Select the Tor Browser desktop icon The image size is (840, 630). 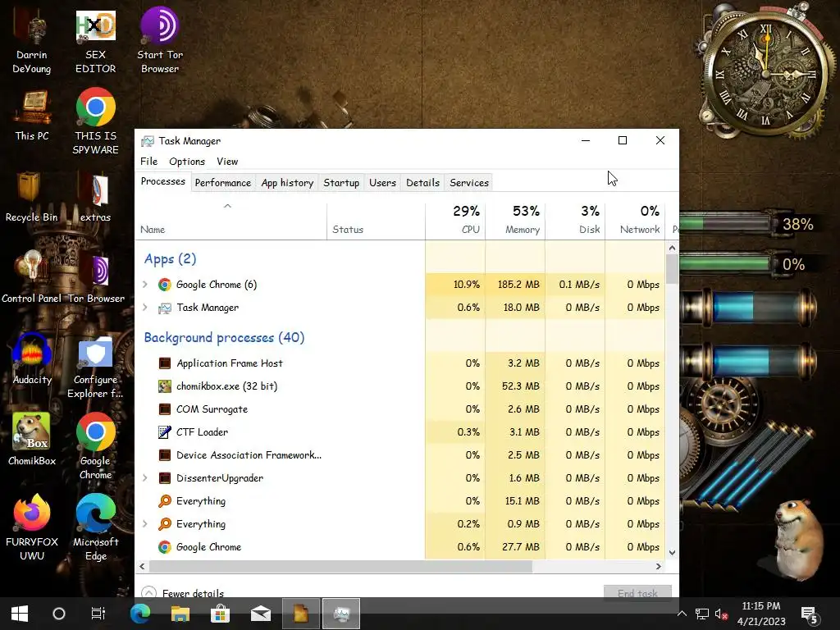tap(96, 277)
